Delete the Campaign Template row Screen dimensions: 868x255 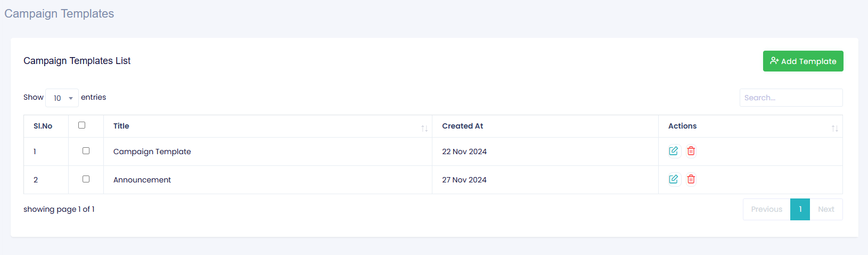pos(691,151)
